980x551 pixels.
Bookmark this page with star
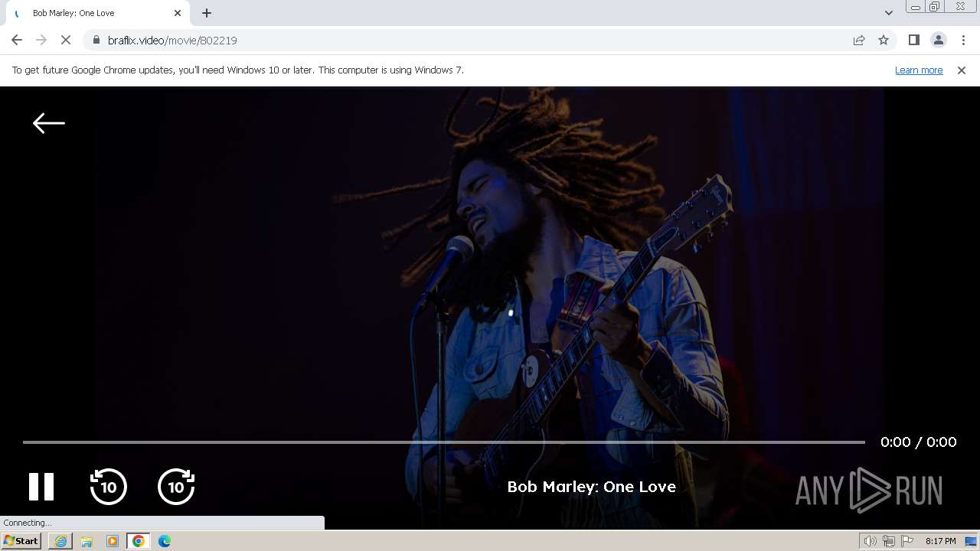(884, 40)
